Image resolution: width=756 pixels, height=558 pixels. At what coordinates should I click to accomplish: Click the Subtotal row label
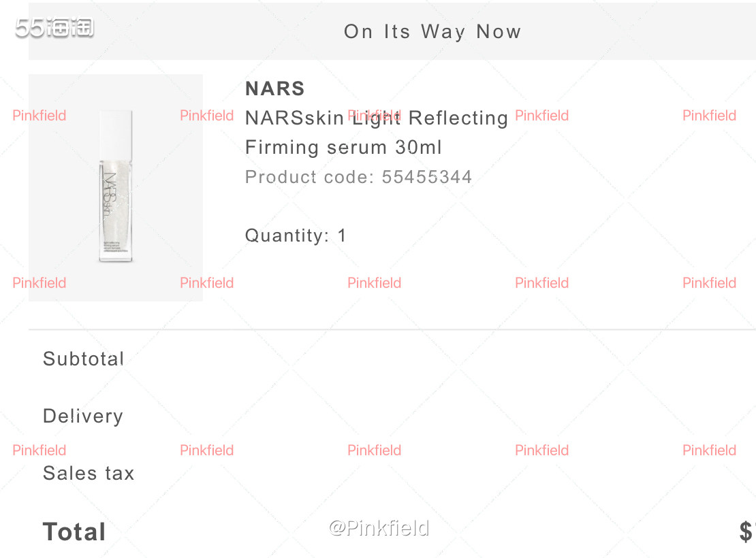[83, 359]
